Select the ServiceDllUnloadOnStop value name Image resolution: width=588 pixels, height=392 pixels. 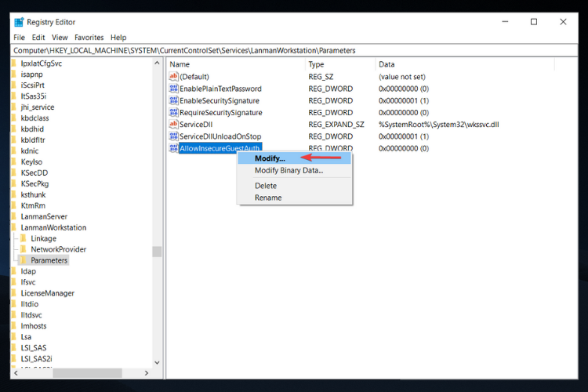[220, 136]
